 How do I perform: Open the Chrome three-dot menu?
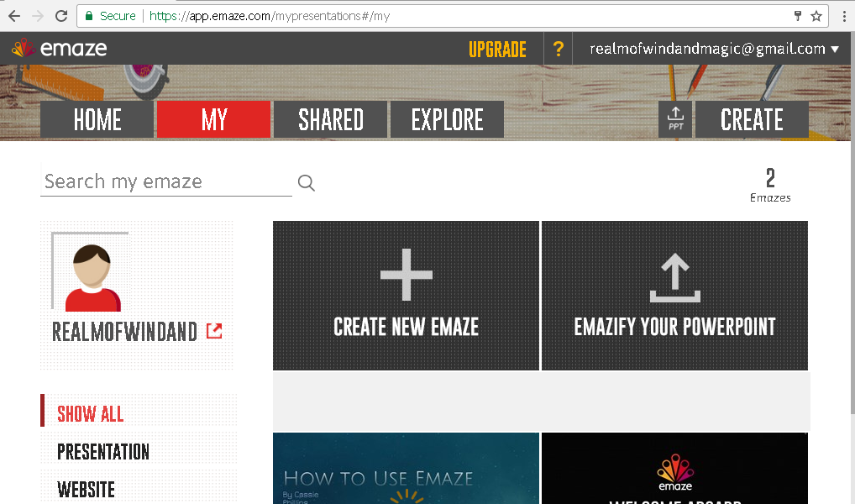[843, 15]
